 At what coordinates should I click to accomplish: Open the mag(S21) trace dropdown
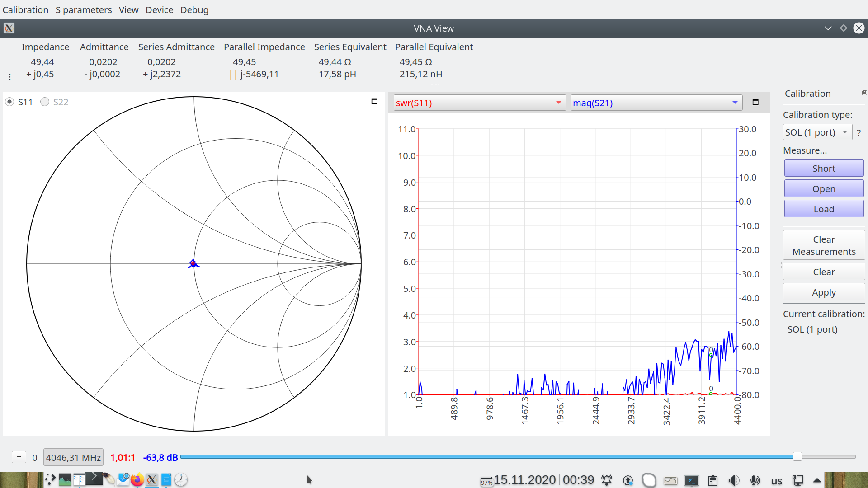coord(656,103)
